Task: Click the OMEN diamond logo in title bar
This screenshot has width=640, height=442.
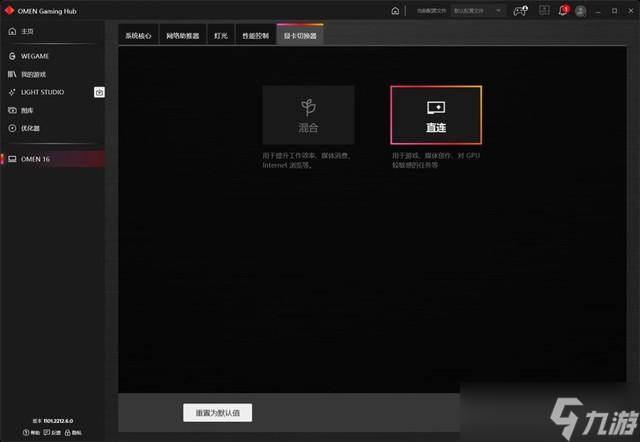Action: [9, 11]
